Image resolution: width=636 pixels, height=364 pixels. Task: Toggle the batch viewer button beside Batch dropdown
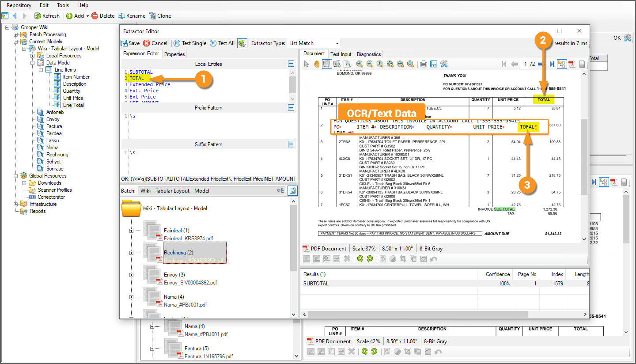click(292, 190)
